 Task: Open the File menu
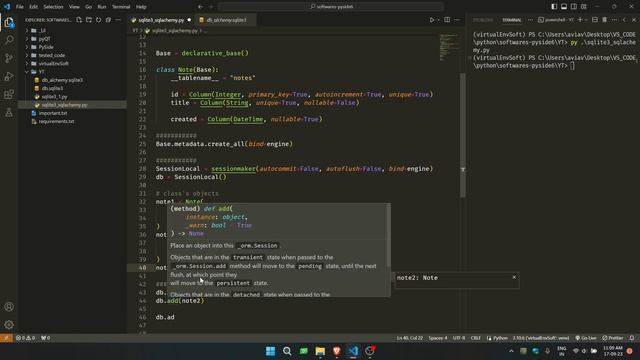pyautogui.click(x=19, y=7)
